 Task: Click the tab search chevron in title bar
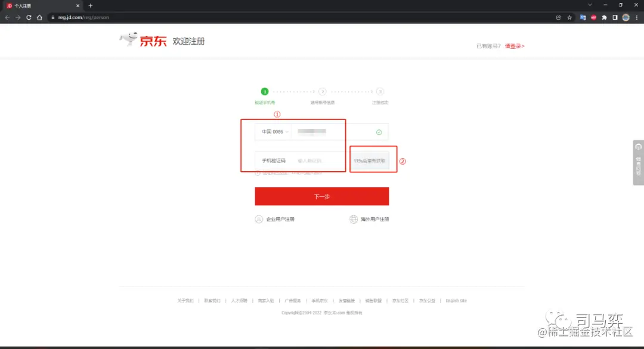pos(590,5)
